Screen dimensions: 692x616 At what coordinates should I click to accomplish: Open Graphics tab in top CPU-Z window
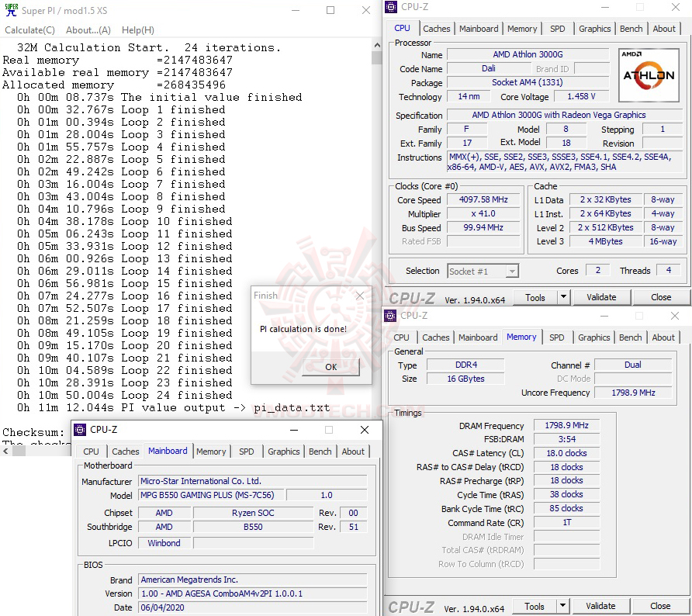point(594,29)
